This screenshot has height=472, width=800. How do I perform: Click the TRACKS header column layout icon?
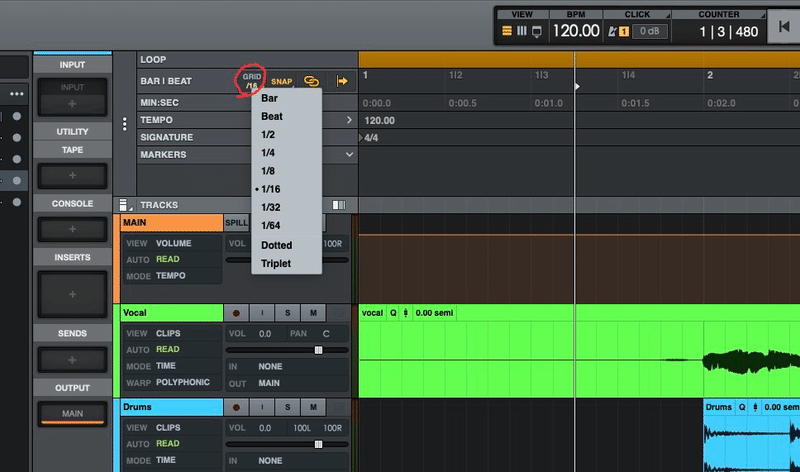(x=339, y=205)
